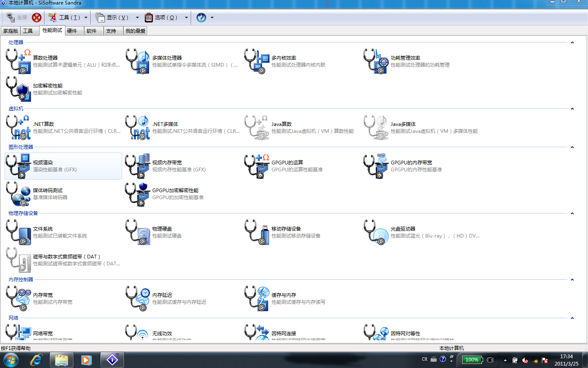Open the 文件系统 benchmark icon
The image size is (588, 368).
(x=18, y=232)
